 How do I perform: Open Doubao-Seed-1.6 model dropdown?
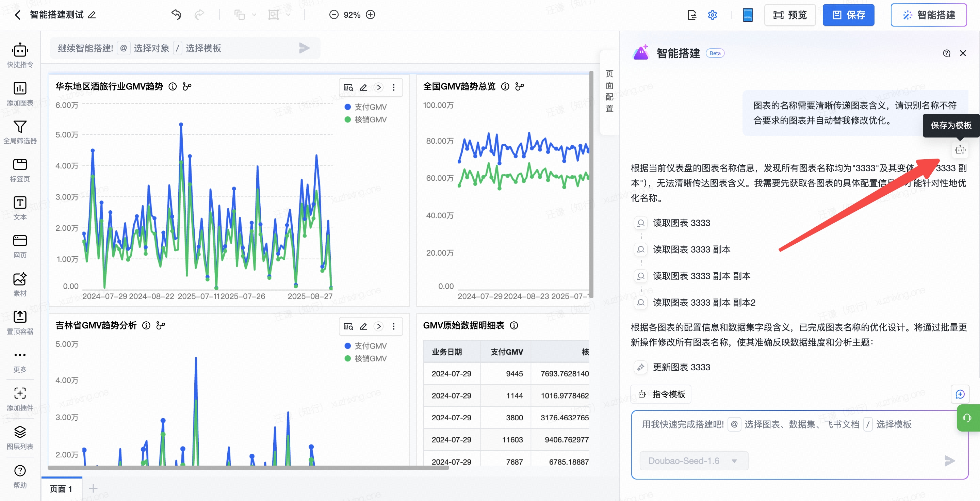point(693,461)
